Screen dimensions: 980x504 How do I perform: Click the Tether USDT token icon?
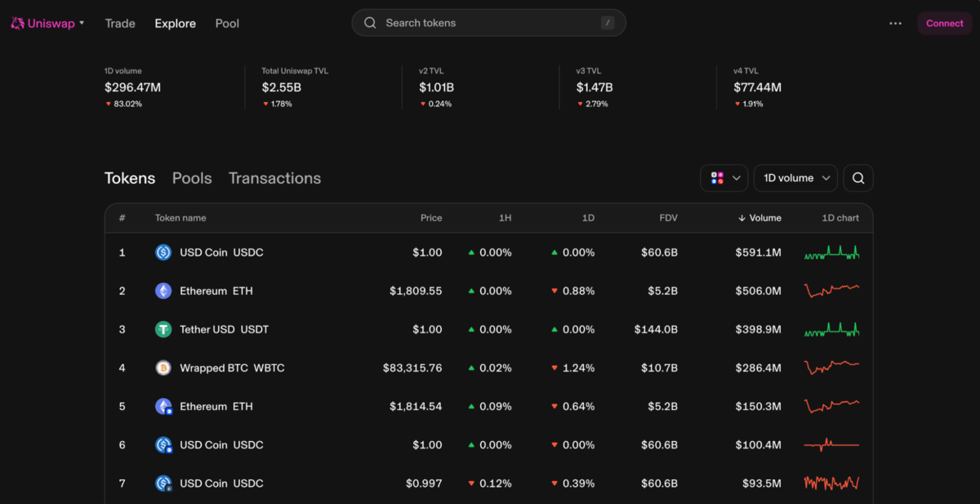tap(163, 329)
